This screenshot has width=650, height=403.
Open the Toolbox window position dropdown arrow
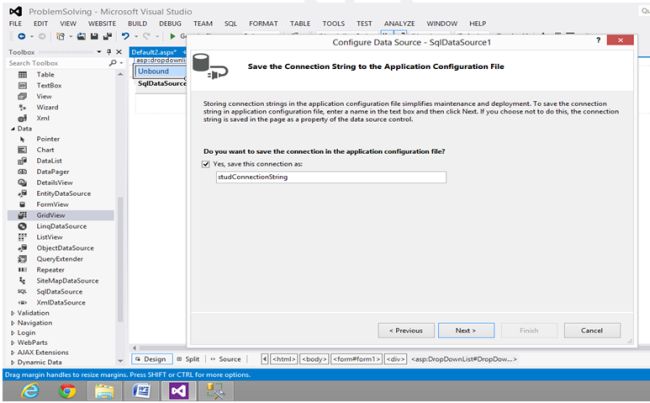pyautogui.click(x=99, y=52)
